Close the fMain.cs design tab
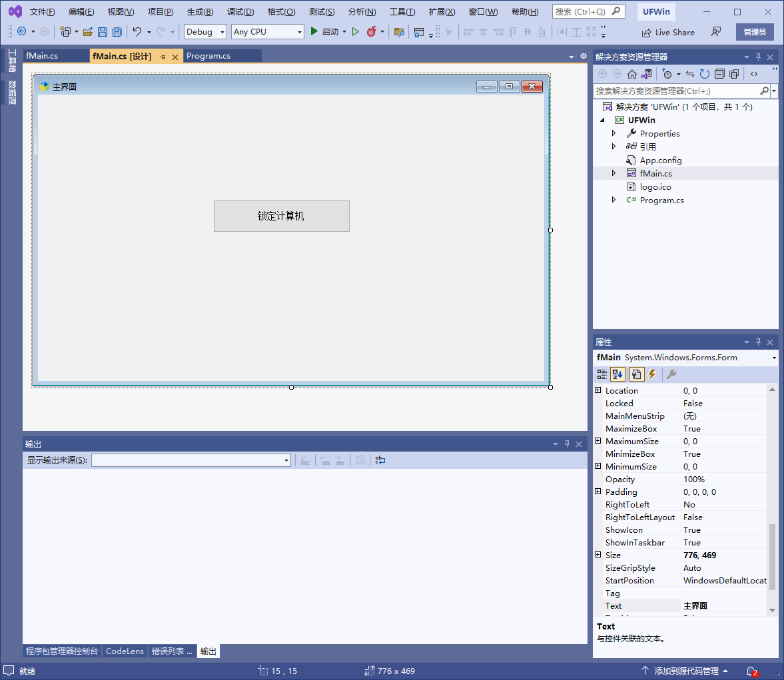The height and width of the screenshot is (680, 784). 175,57
